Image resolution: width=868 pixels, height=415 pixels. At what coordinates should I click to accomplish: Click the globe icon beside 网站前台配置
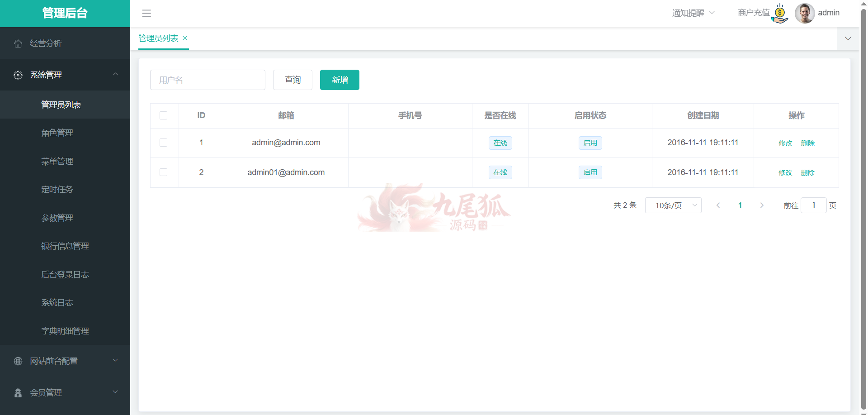[x=18, y=361]
